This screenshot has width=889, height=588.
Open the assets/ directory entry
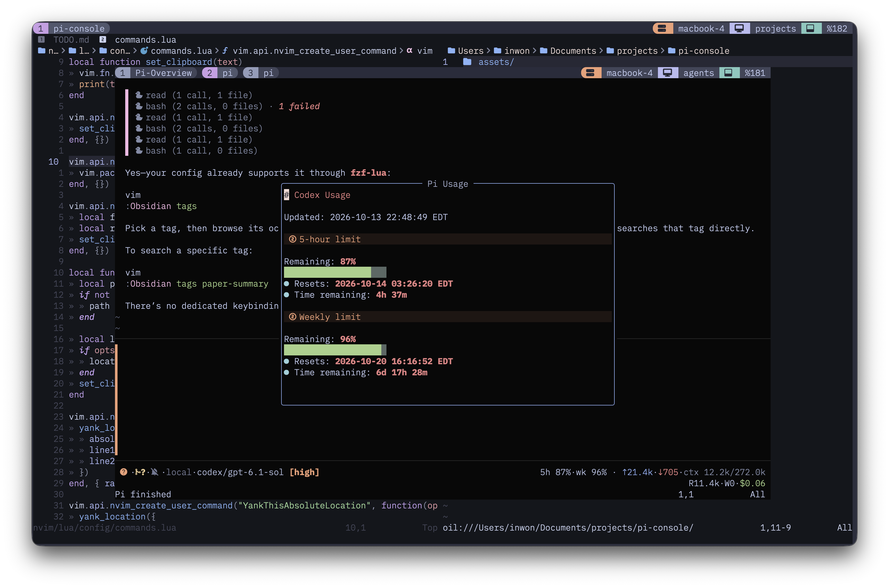point(496,62)
